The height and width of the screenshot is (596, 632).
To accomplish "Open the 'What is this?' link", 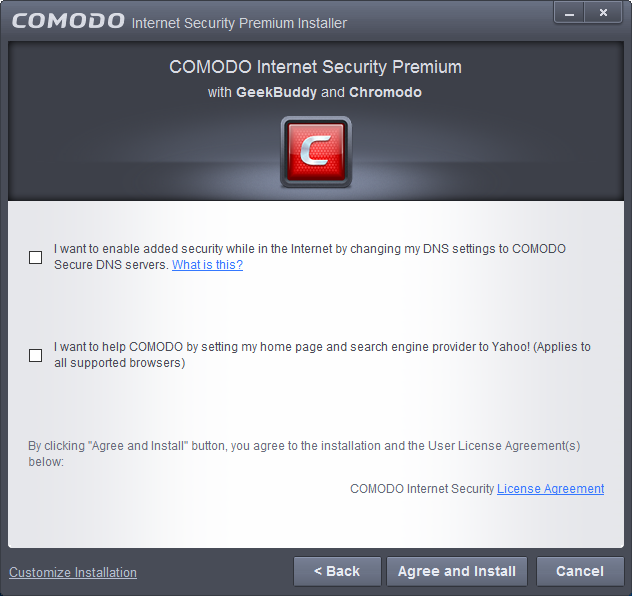I will point(207,265).
